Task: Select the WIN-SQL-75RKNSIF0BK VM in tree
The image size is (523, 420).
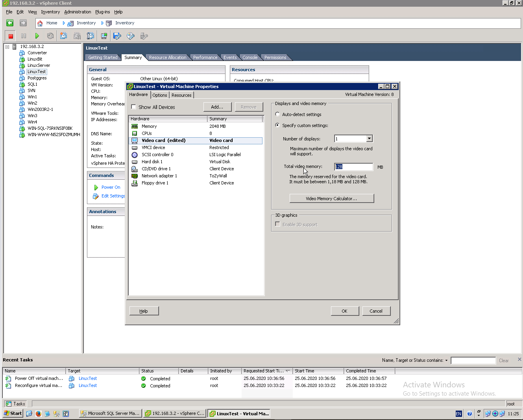Action: click(50, 128)
